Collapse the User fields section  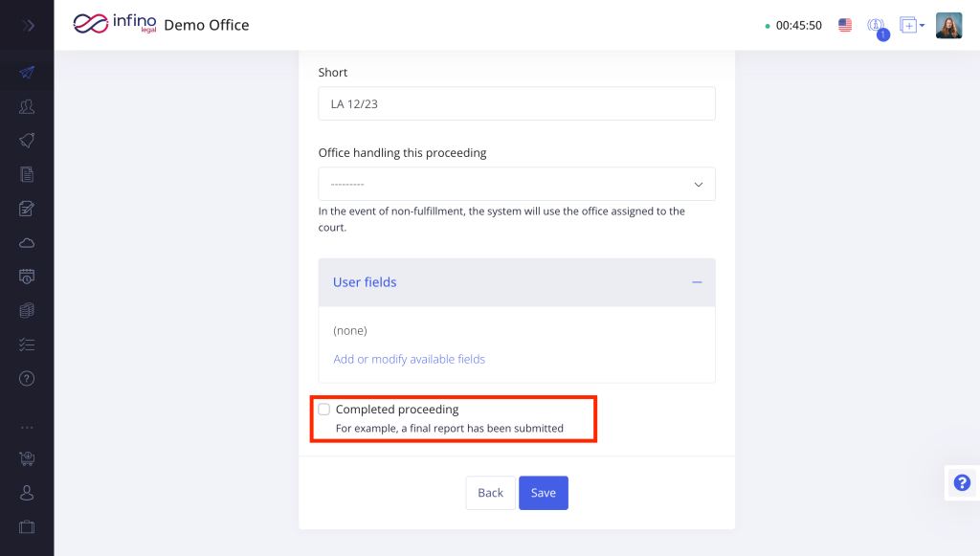click(697, 282)
